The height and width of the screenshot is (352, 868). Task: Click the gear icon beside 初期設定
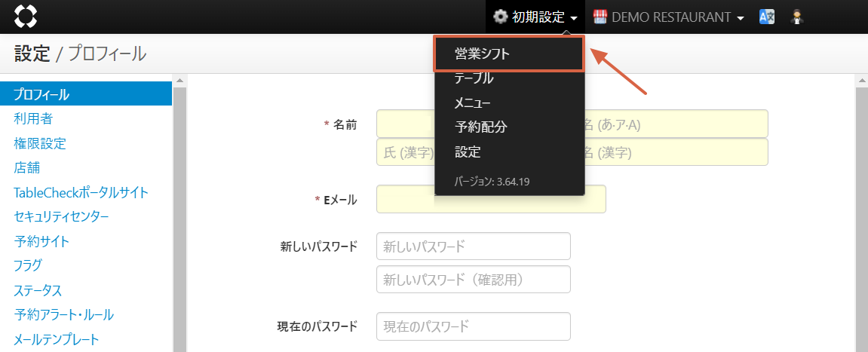(500, 17)
